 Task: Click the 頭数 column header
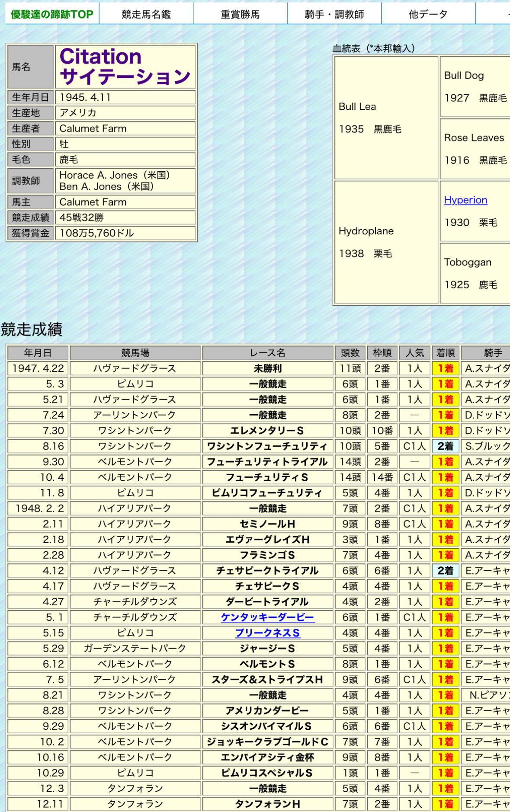pyautogui.click(x=350, y=353)
